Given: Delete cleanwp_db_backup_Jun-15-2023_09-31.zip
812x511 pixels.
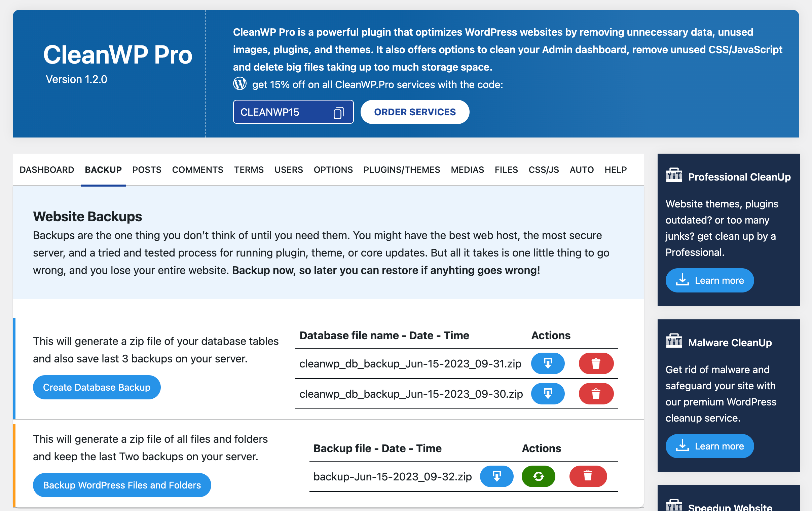Looking at the screenshot, I should [596, 363].
